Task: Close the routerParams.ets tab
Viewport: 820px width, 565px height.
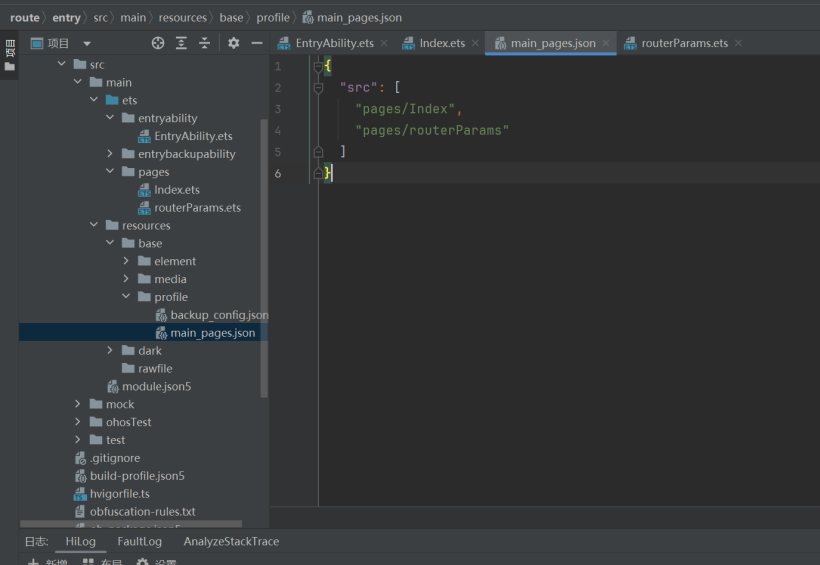Action: point(738,43)
